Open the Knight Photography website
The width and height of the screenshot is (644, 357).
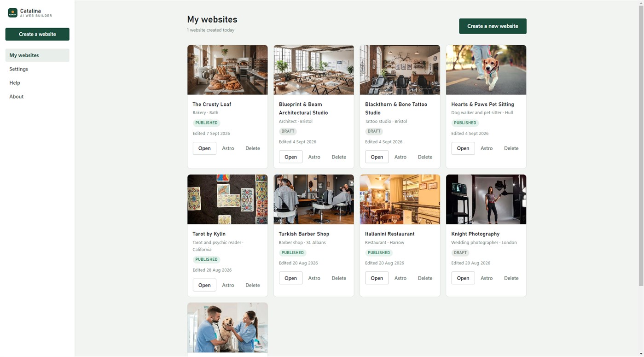(463, 278)
